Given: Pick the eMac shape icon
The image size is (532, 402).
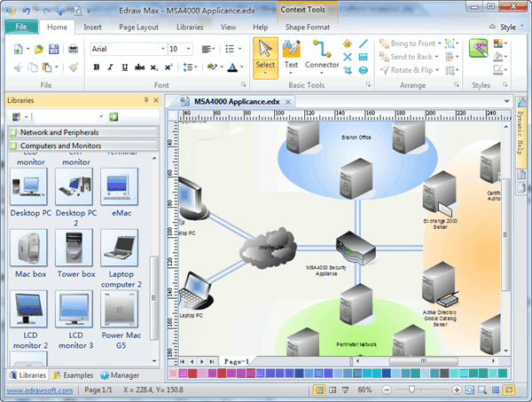Looking at the screenshot, I should (119, 187).
